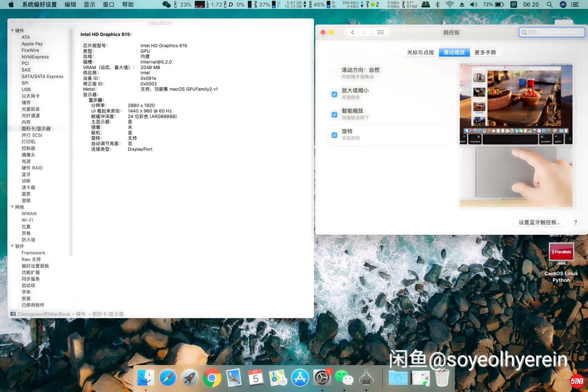Disable the rotate gesture checkbox
The image size is (588, 392).
pyautogui.click(x=334, y=135)
